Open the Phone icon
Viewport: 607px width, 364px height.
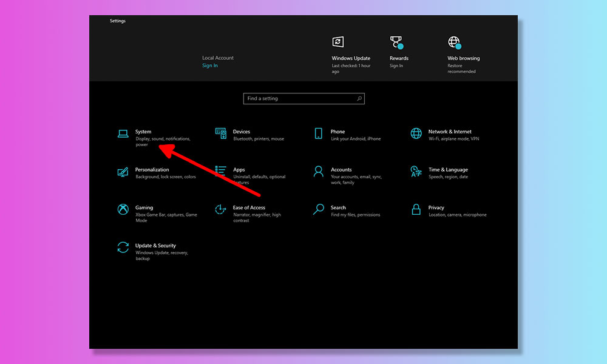click(x=318, y=133)
